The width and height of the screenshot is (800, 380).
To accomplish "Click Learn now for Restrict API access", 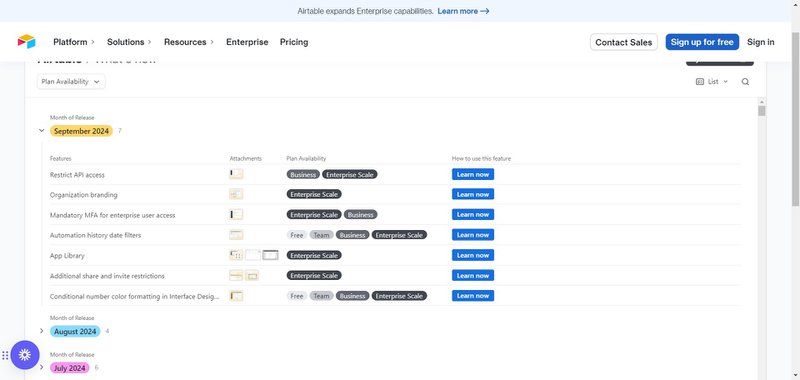I will tap(472, 174).
